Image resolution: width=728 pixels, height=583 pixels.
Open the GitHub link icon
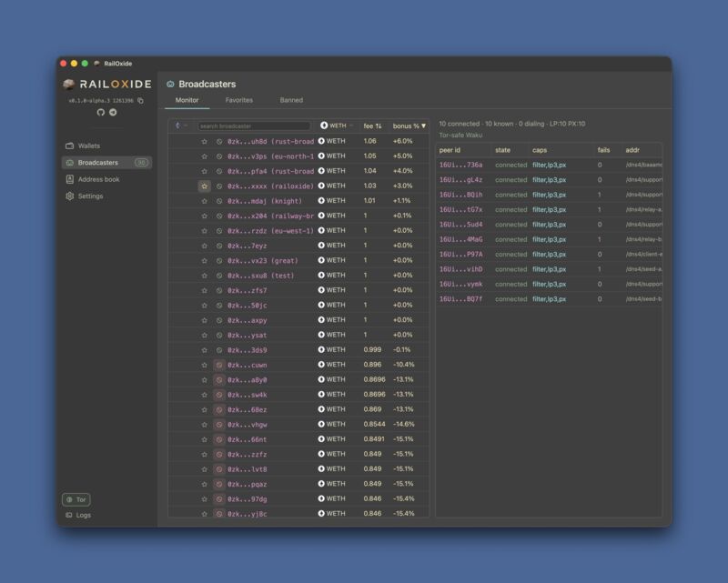click(100, 113)
